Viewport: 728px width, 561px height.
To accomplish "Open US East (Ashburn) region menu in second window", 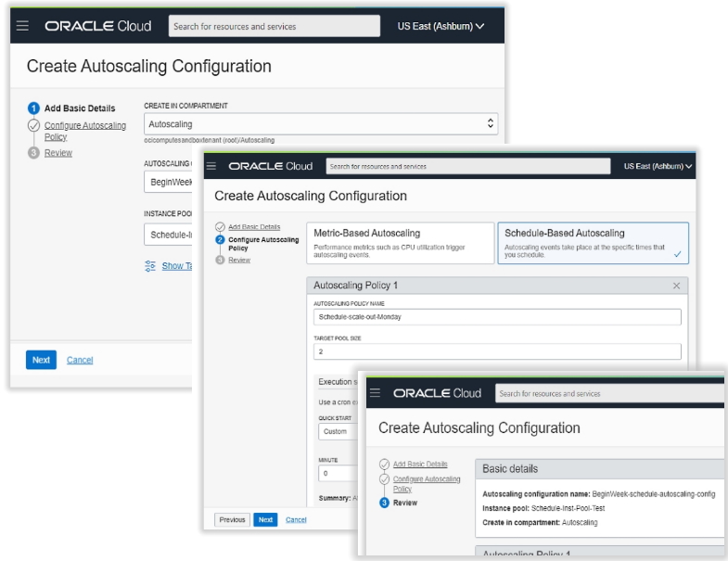I will 658,166.
